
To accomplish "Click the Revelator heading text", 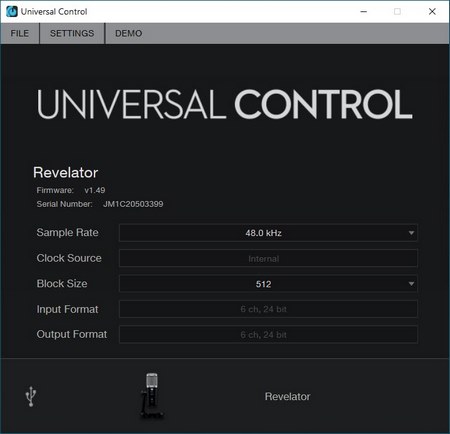I will pyautogui.click(x=66, y=173).
